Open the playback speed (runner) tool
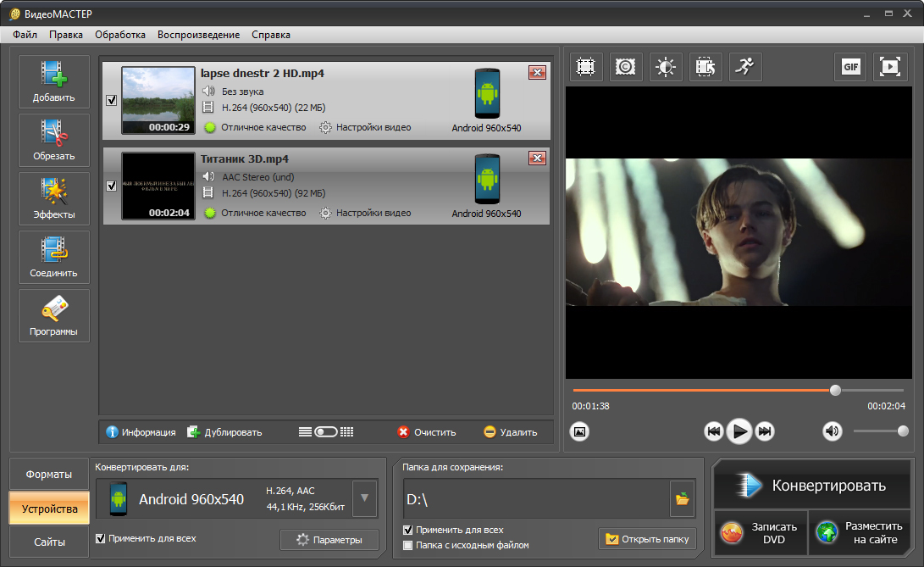Viewport: 924px width, 567px height. 745,67
